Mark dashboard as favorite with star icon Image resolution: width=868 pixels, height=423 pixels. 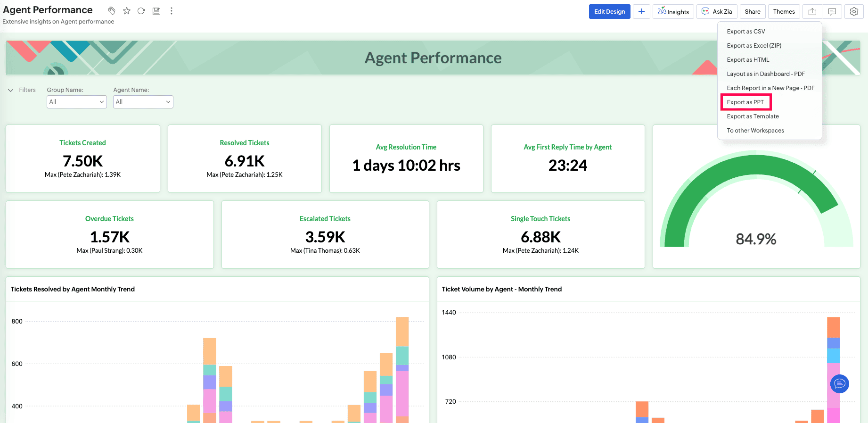tap(127, 11)
